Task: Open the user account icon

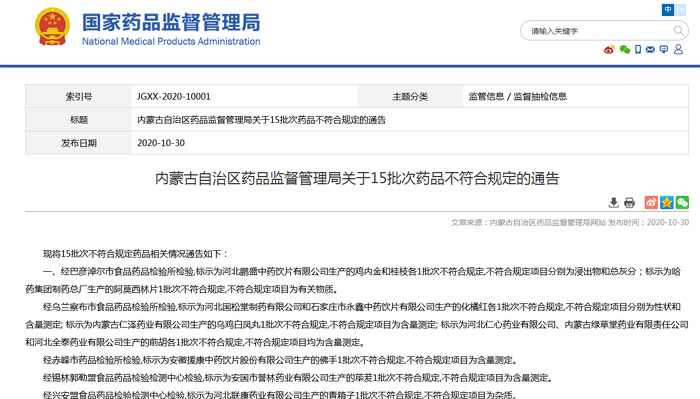Action: click(679, 50)
